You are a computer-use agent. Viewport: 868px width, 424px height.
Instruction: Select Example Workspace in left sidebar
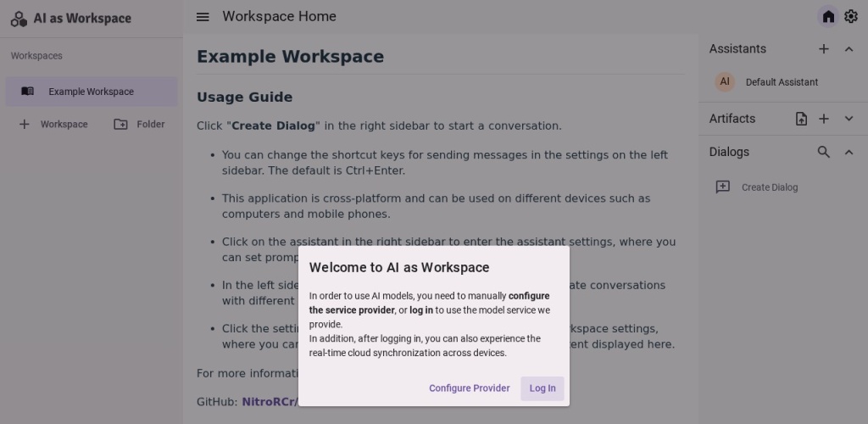click(x=92, y=92)
